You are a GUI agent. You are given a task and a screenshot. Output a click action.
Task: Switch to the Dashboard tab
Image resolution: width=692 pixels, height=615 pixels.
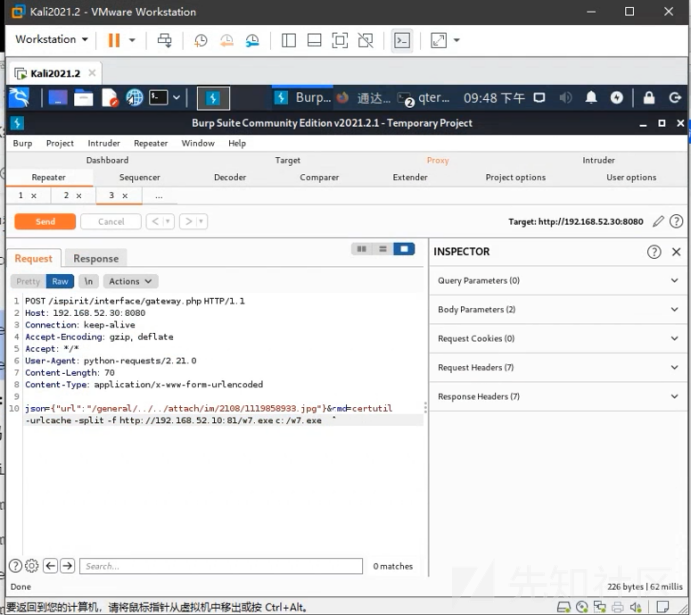[x=107, y=160]
